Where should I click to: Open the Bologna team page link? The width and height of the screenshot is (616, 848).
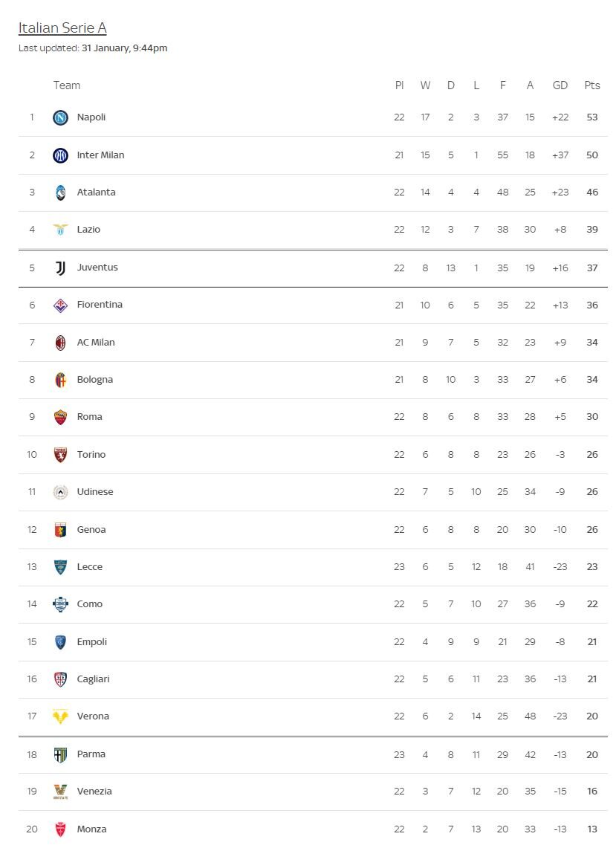[95, 380]
